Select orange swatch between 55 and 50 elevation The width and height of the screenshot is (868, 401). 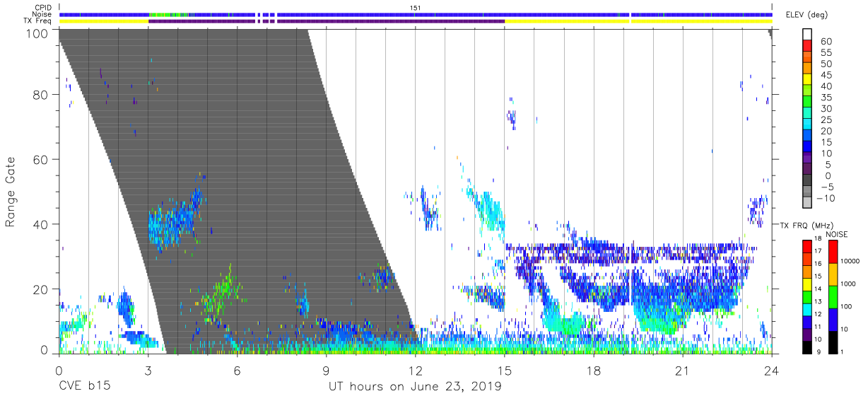[x=807, y=57]
